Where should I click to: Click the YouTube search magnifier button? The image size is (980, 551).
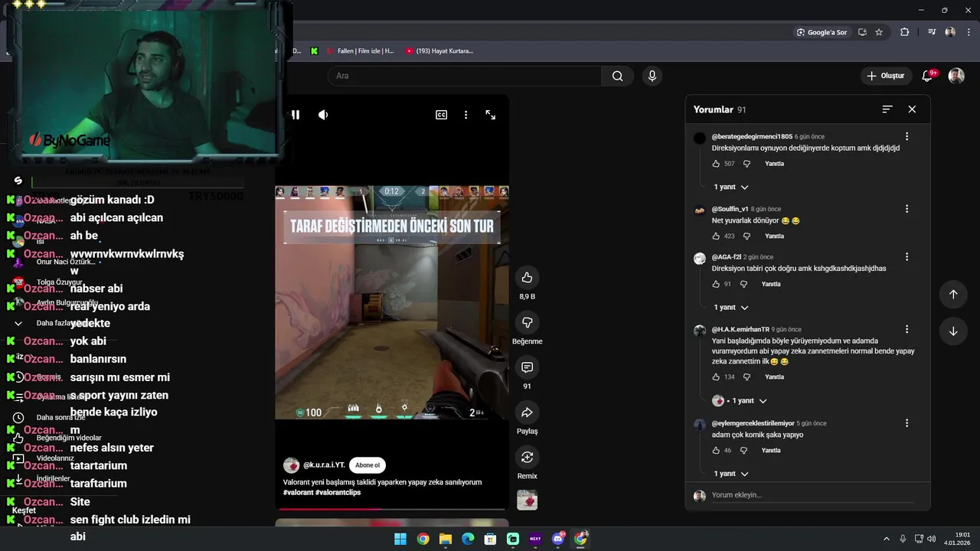point(617,76)
